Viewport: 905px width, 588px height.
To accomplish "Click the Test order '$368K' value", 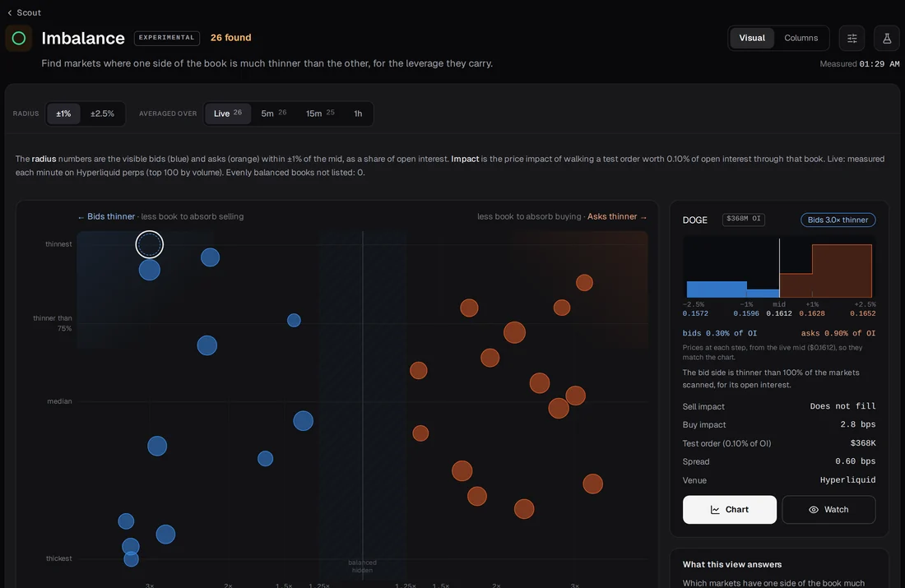I will (863, 443).
